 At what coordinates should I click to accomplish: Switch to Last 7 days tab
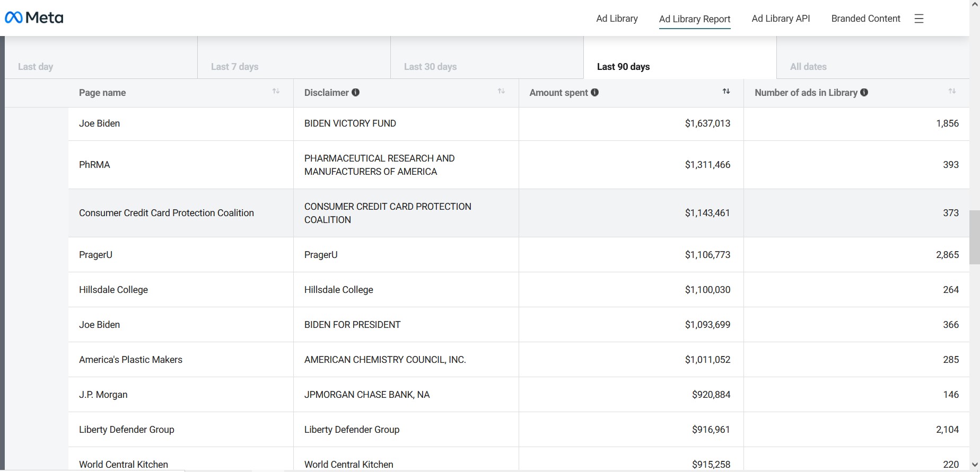pos(294,57)
